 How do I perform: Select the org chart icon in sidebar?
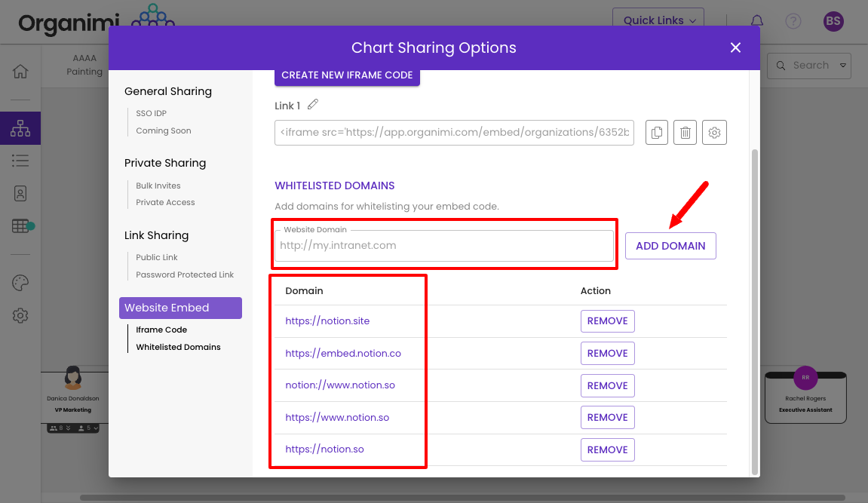coord(20,128)
